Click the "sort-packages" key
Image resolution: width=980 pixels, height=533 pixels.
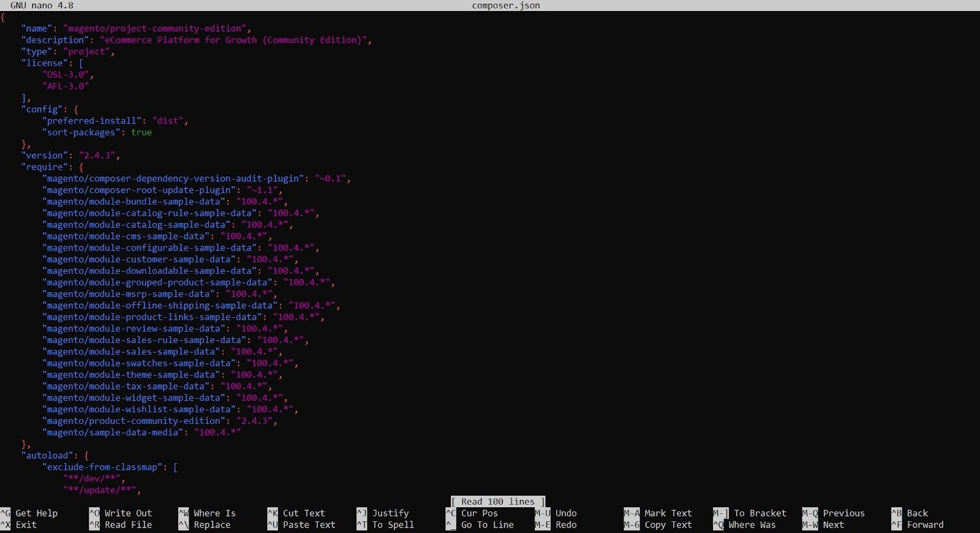(81, 133)
